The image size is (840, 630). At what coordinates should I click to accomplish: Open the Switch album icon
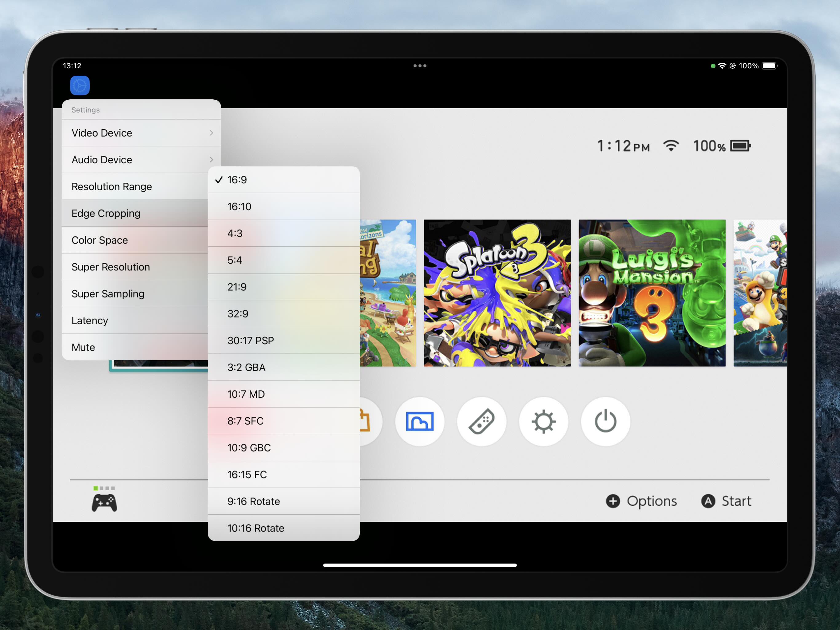pyautogui.click(x=420, y=421)
